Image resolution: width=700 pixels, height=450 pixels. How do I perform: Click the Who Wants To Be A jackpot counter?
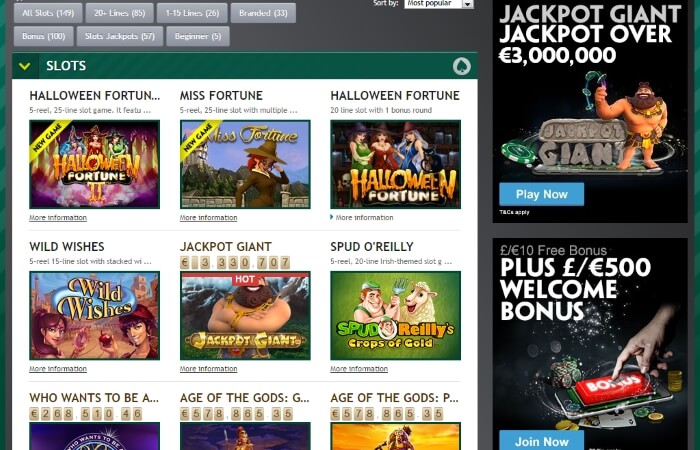[86, 414]
